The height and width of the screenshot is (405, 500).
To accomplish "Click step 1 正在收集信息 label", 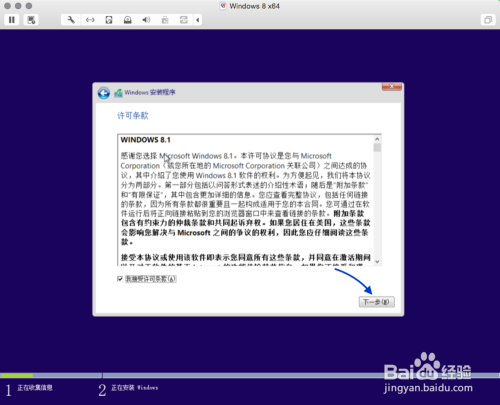I will pyautogui.click(x=35, y=388).
